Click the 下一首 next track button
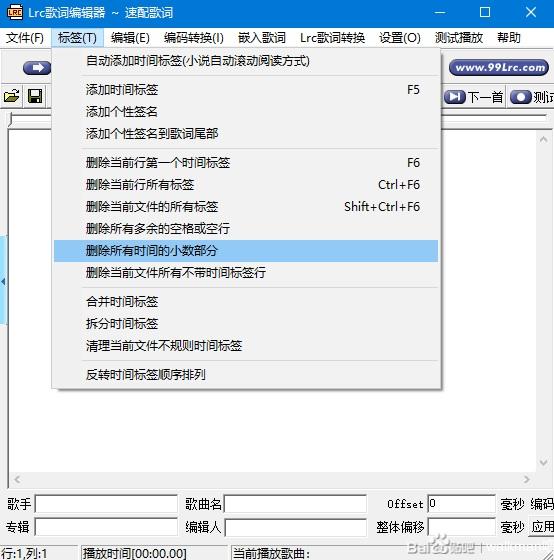 pos(474,97)
